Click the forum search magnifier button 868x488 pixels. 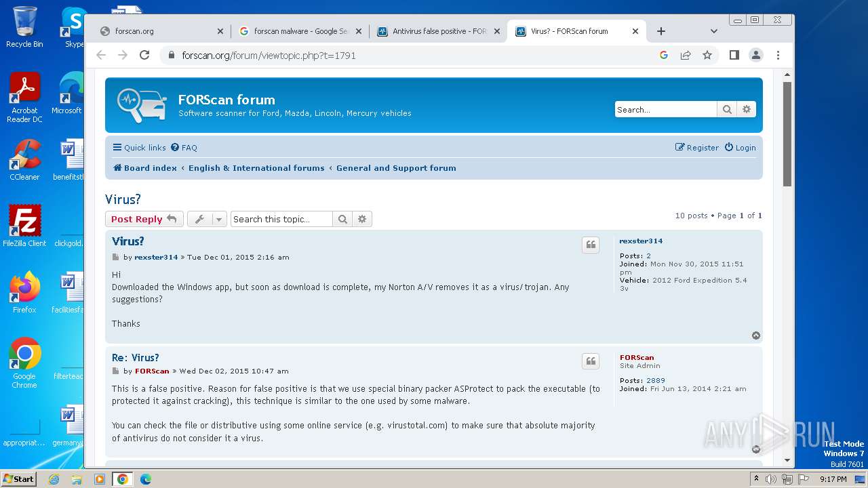click(x=727, y=109)
